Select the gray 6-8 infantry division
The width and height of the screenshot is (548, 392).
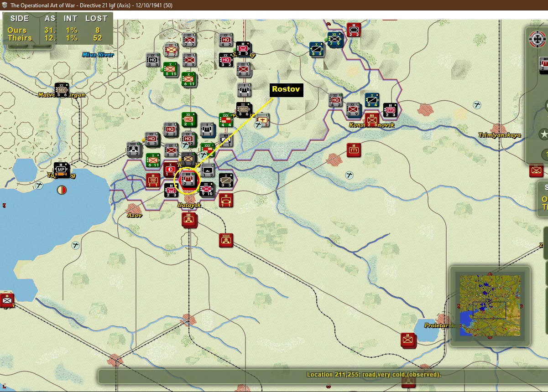(244, 69)
